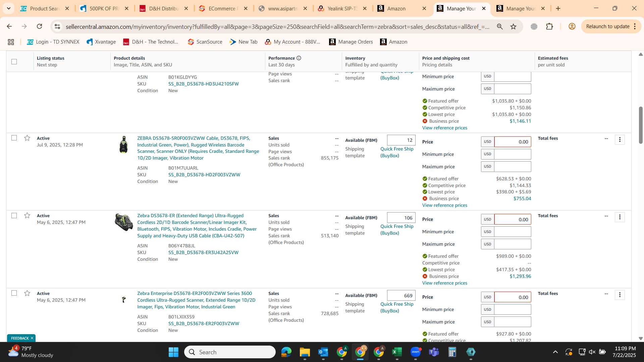This screenshot has width=644, height=362.
Task: Click maximum price field for DS3678-SR0F003VZWW
Action: 513,167
